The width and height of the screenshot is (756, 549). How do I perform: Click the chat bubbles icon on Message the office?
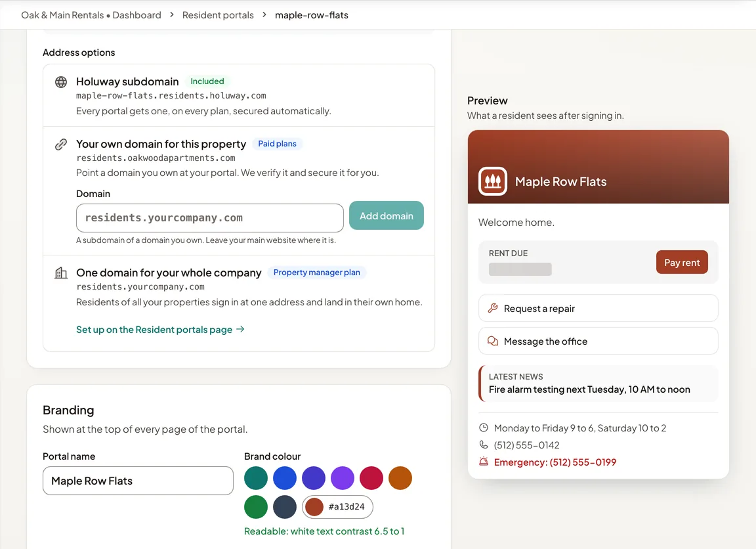pos(493,341)
